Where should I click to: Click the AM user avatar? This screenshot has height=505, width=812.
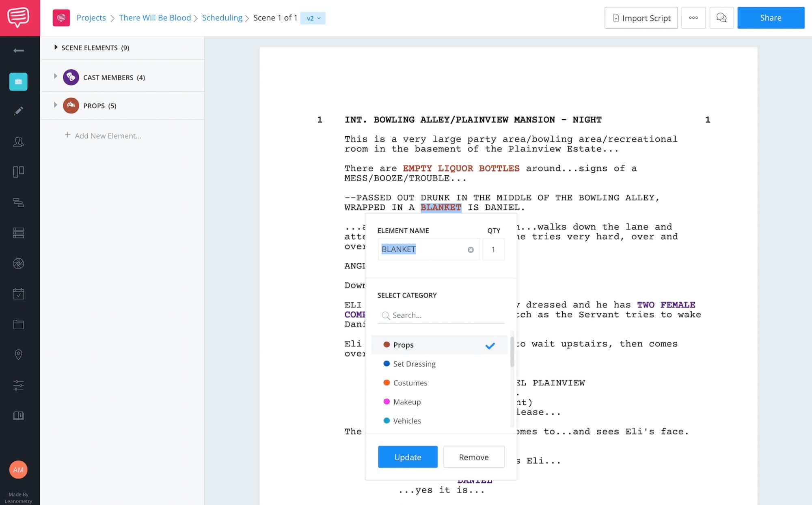tap(18, 470)
